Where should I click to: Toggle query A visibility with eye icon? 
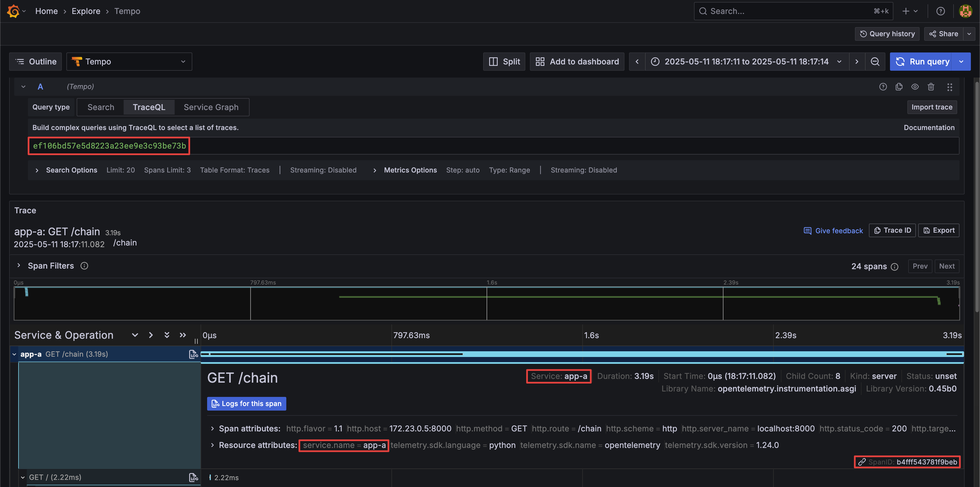915,87
